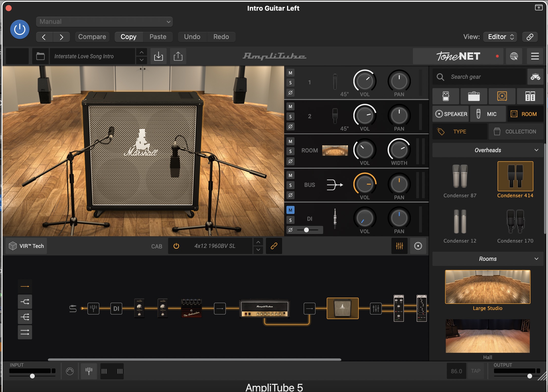Select the single serial signal routing
Viewport: 548px width, 392px height.
(25, 286)
